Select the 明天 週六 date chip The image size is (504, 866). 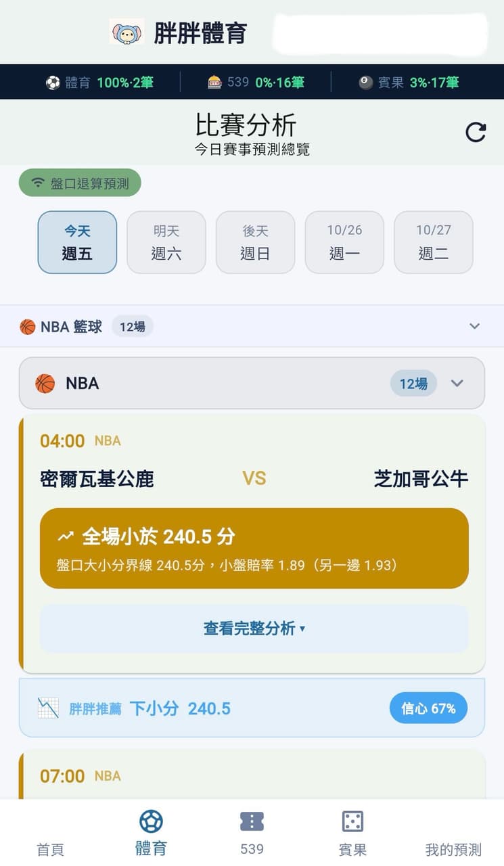point(166,242)
